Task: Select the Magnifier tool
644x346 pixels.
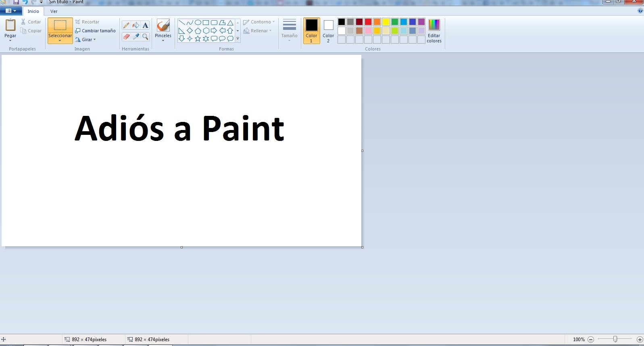Action: tap(146, 37)
